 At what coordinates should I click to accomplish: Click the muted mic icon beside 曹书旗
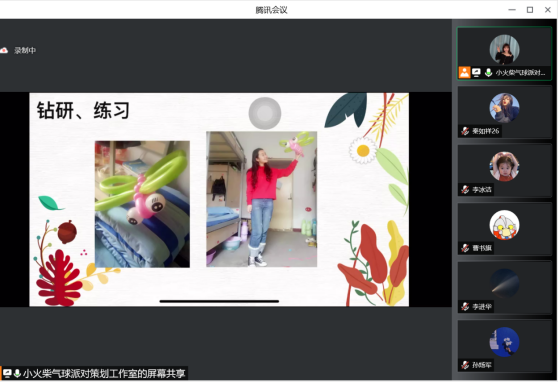[465, 248]
